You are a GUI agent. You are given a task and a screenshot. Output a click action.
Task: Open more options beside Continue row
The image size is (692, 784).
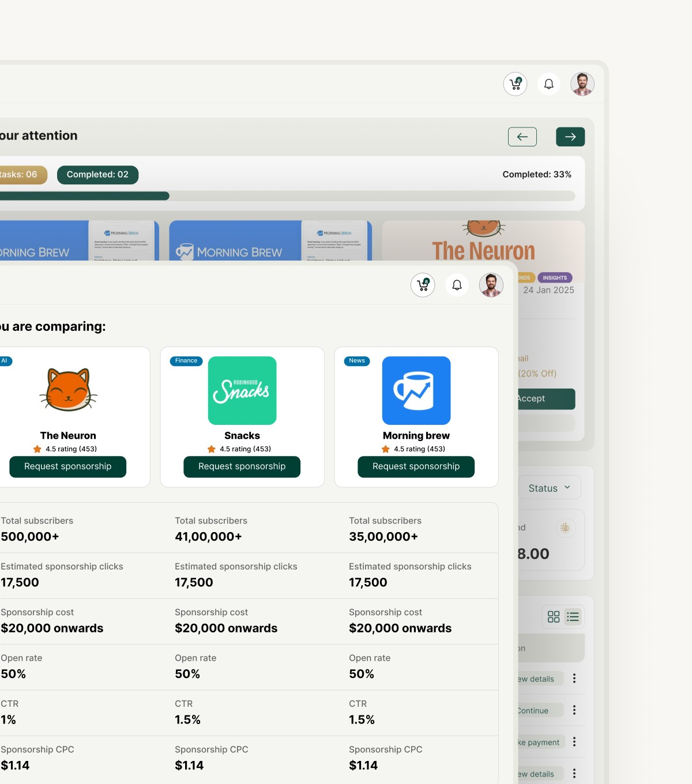[574, 710]
